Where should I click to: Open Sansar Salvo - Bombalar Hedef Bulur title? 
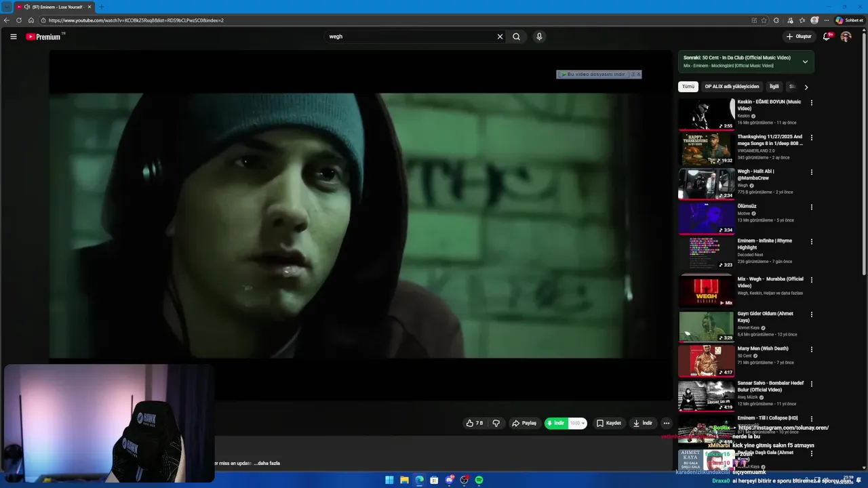pyautogui.click(x=770, y=386)
